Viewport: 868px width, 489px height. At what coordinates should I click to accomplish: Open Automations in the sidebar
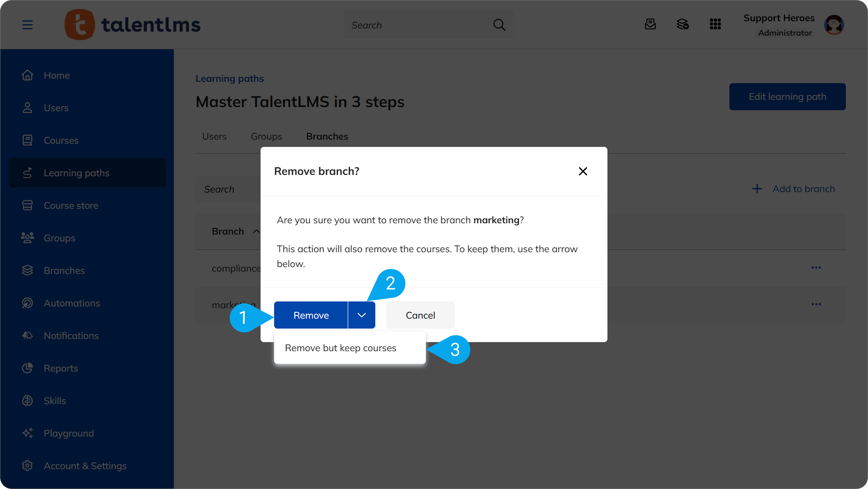coord(87,303)
